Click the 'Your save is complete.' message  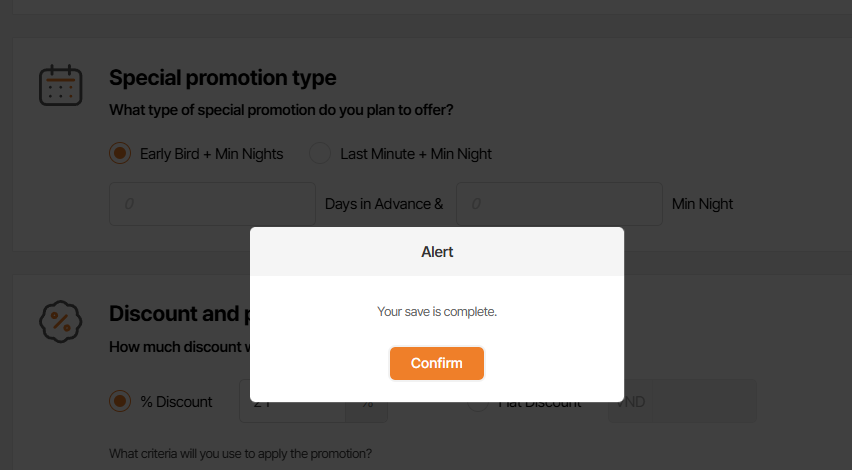click(x=437, y=312)
